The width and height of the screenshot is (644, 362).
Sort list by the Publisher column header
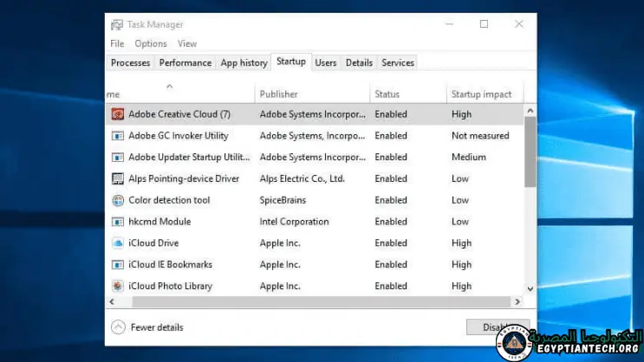point(278,94)
